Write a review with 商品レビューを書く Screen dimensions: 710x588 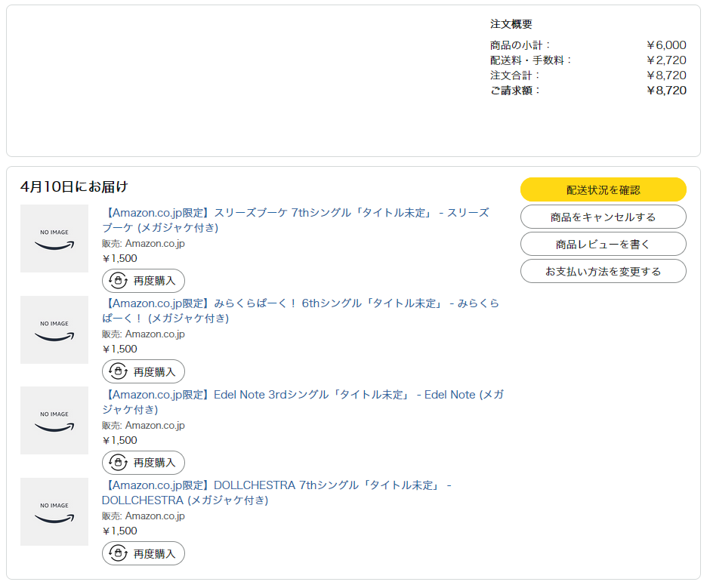[603, 244]
